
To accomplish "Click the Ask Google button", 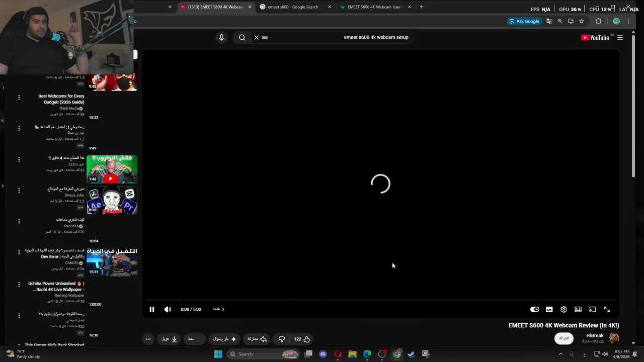I will point(524,21).
